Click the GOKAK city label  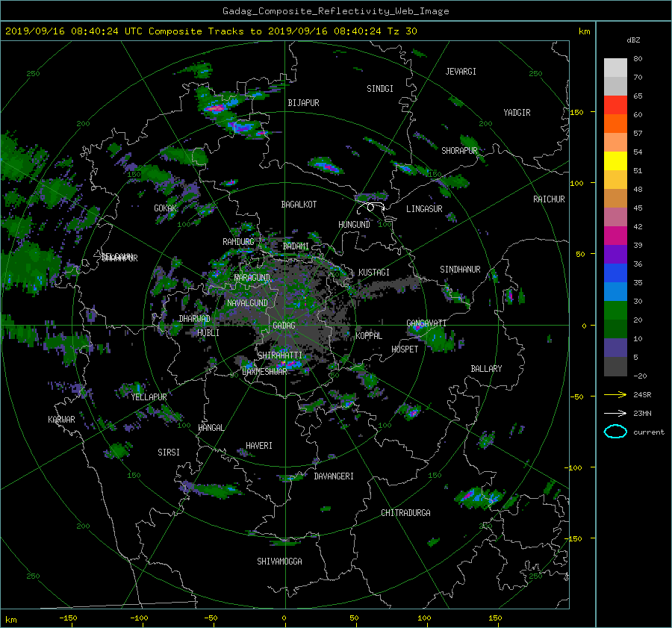[x=166, y=208]
